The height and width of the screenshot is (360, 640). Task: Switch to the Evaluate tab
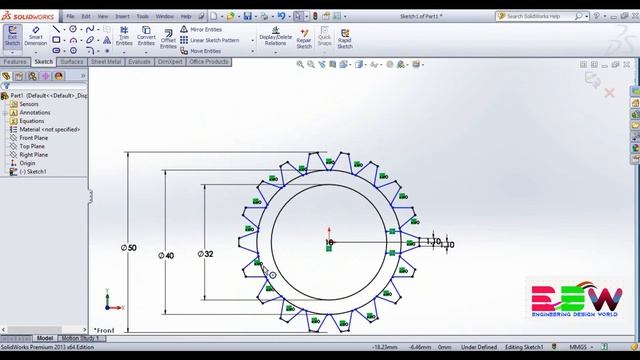click(140, 62)
